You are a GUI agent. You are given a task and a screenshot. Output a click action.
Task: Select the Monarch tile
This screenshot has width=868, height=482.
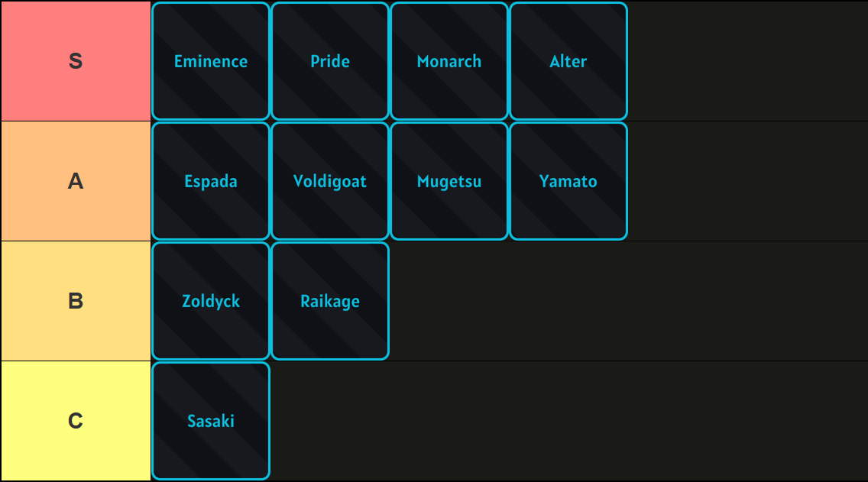449,61
